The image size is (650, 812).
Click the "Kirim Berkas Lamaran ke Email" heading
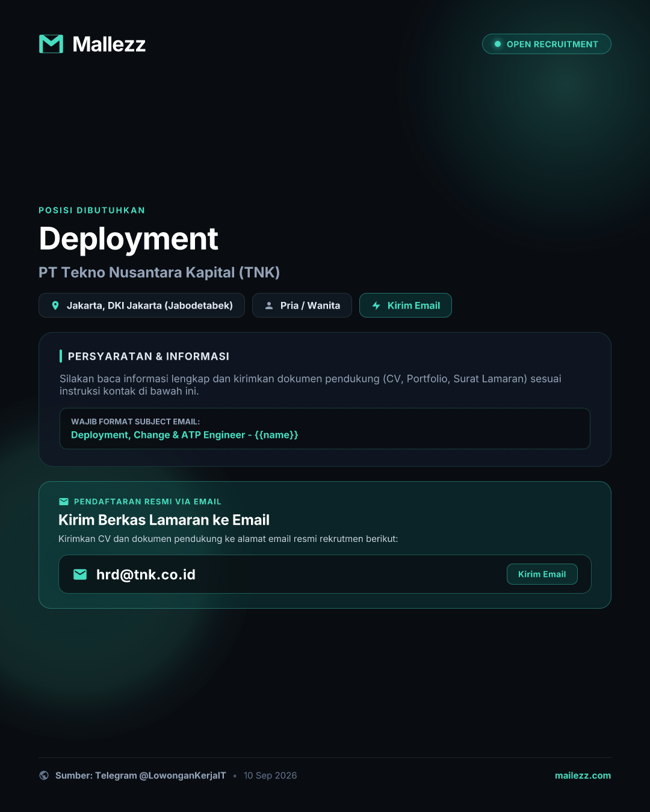pos(164,520)
